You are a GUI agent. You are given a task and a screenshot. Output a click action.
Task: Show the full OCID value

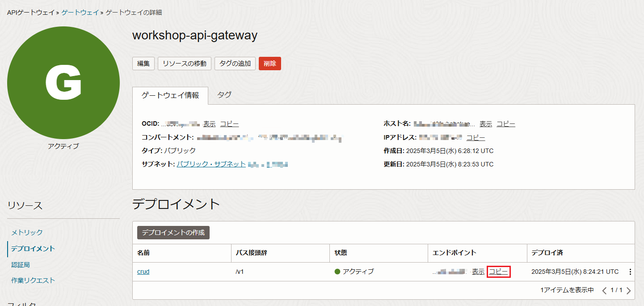click(209, 124)
